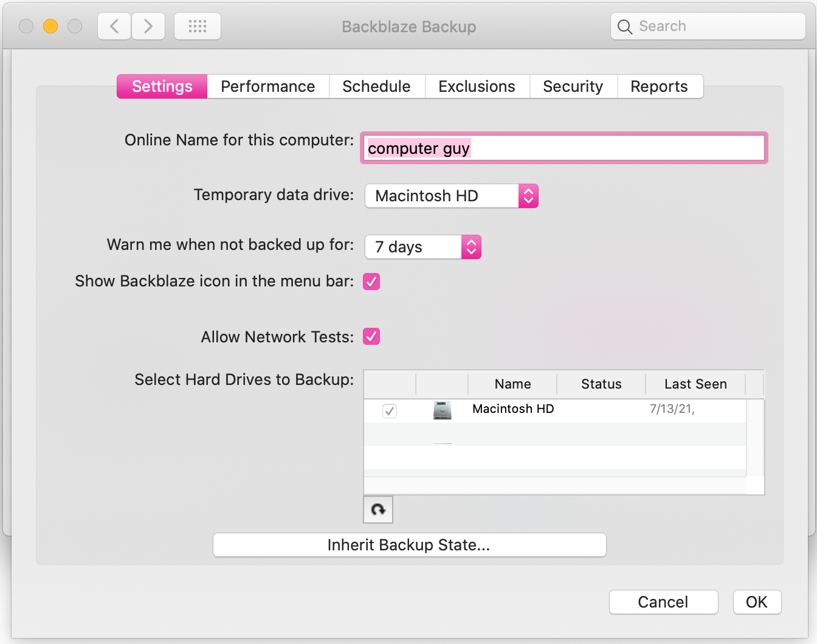Click the Cancel button
The height and width of the screenshot is (644, 817).
[x=663, y=602]
